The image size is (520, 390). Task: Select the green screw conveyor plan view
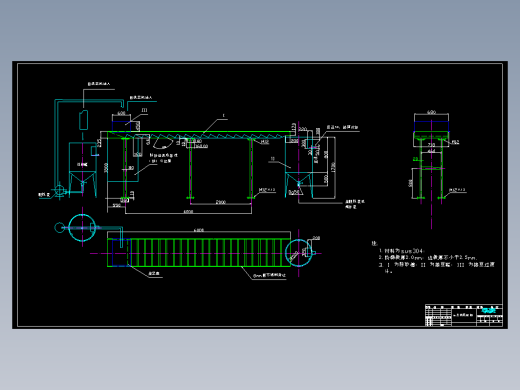(199, 253)
